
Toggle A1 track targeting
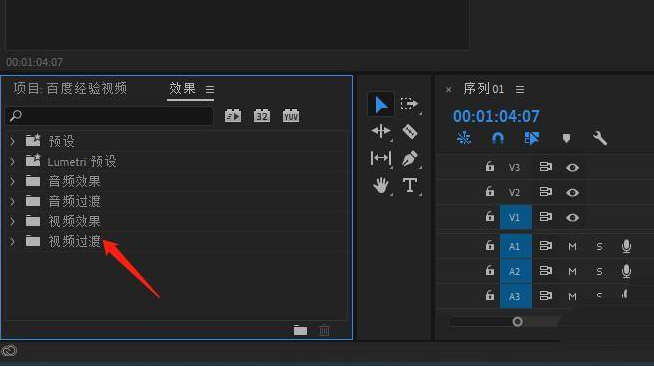point(516,246)
